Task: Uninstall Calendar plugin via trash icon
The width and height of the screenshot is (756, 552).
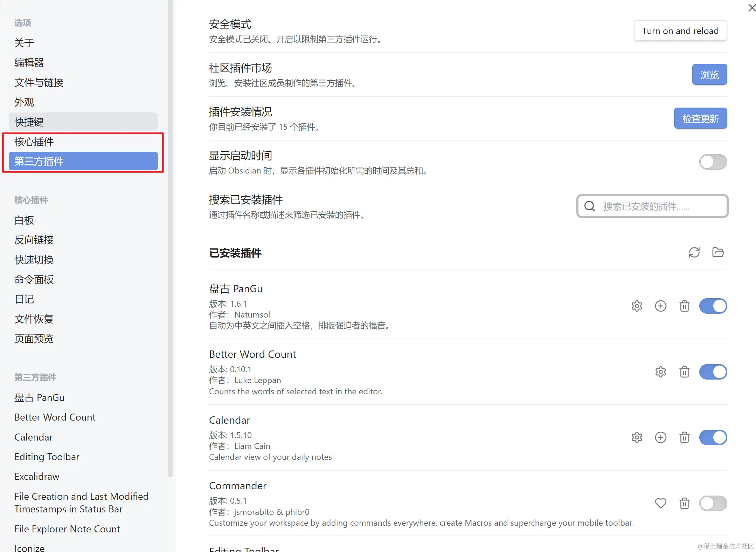Action: point(684,437)
